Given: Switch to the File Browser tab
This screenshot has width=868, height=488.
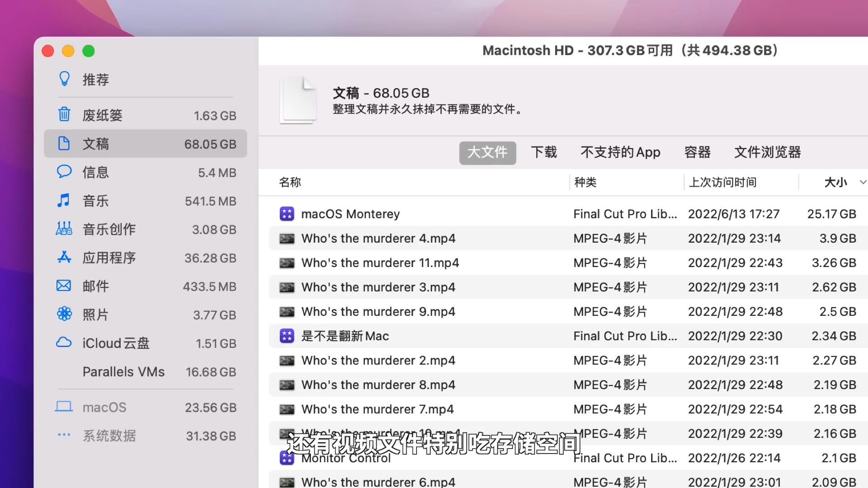Looking at the screenshot, I should pos(767,152).
